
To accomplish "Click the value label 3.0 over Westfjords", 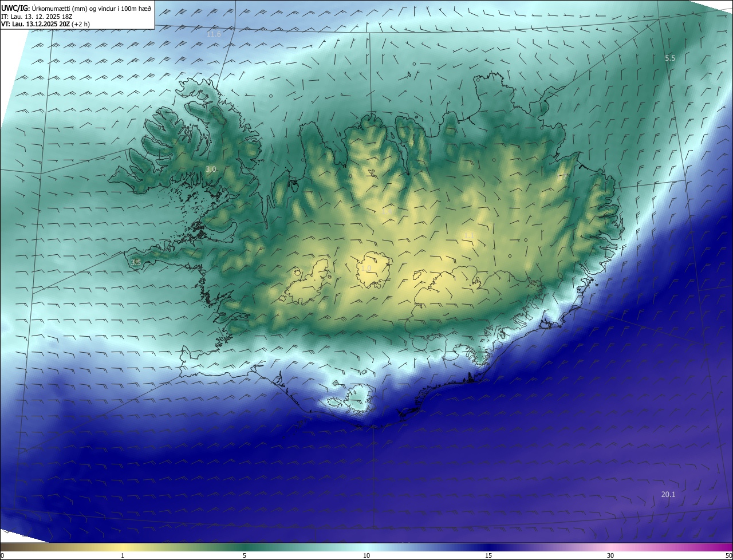I will pyautogui.click(x=211, y=169).
